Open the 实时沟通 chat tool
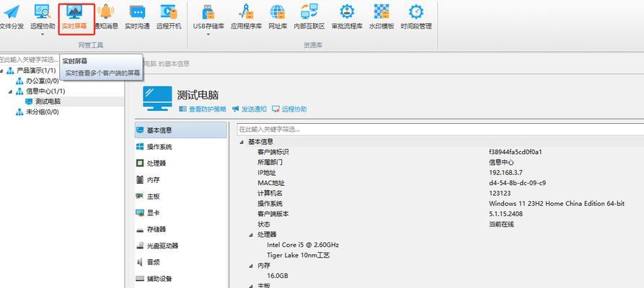The height and width of the screenshot is (288, 644). tap(137, 17)
